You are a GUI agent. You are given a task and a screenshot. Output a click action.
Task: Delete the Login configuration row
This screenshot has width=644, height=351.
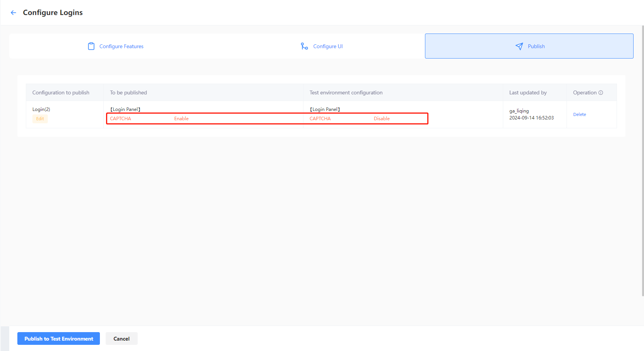[579, 114]
